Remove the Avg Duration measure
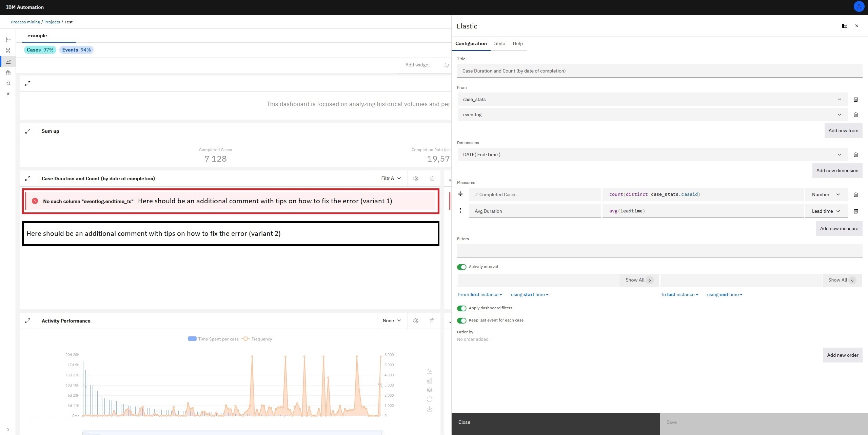 (855, 211)
